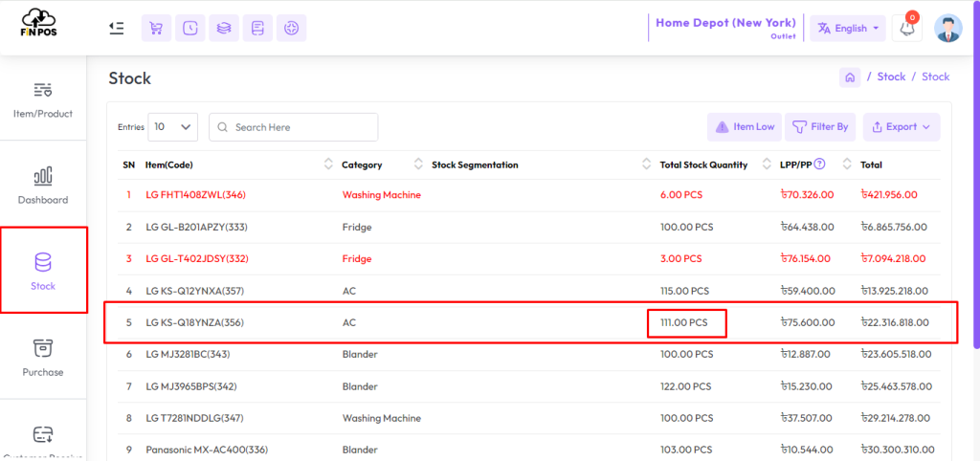Expand the Export dropdown
The image size is (980, 461).
click(x=902, y=127)
